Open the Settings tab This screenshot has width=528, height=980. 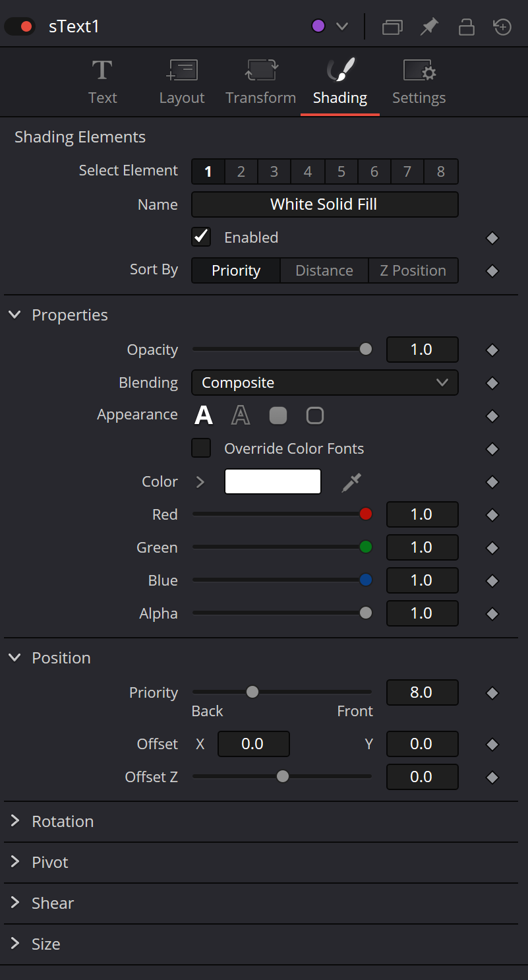click(x=419, y=82)
